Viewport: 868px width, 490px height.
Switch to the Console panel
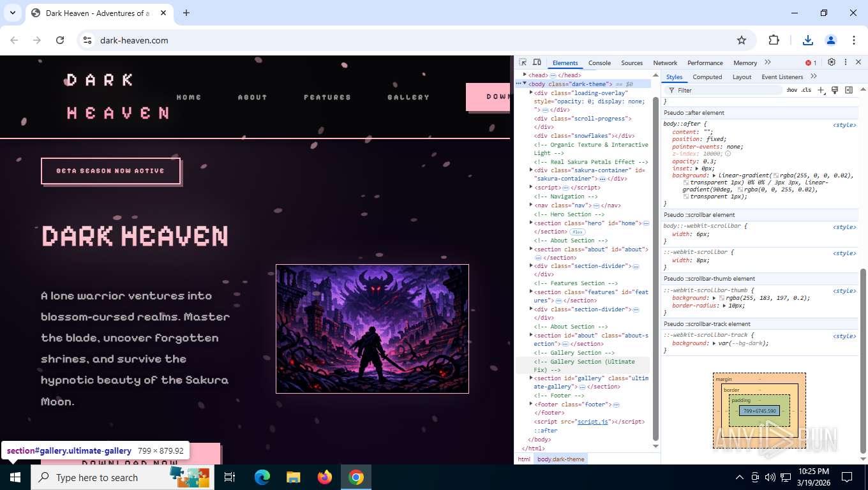coord(599,63)
